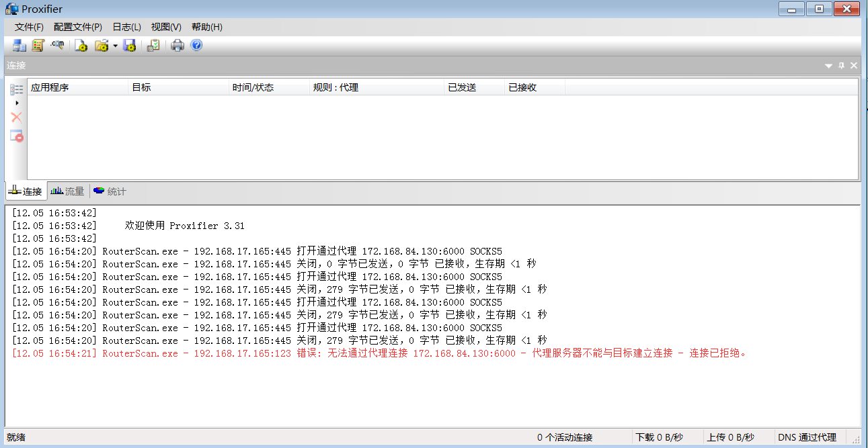Screen dimensions: 868x448
Task: Minimize the Proxifier window
Action: [792, 9]
